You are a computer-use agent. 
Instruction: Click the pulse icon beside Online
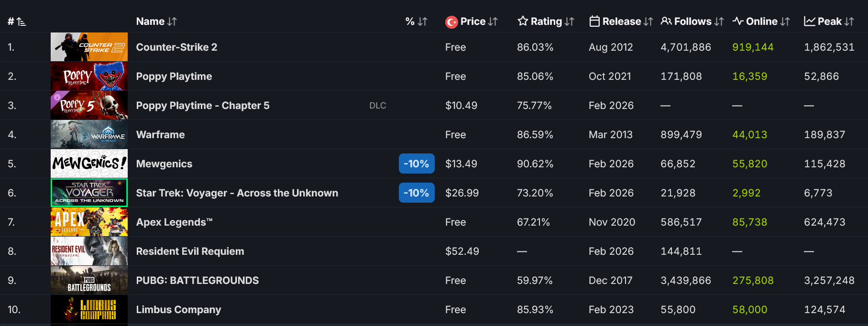738,21
